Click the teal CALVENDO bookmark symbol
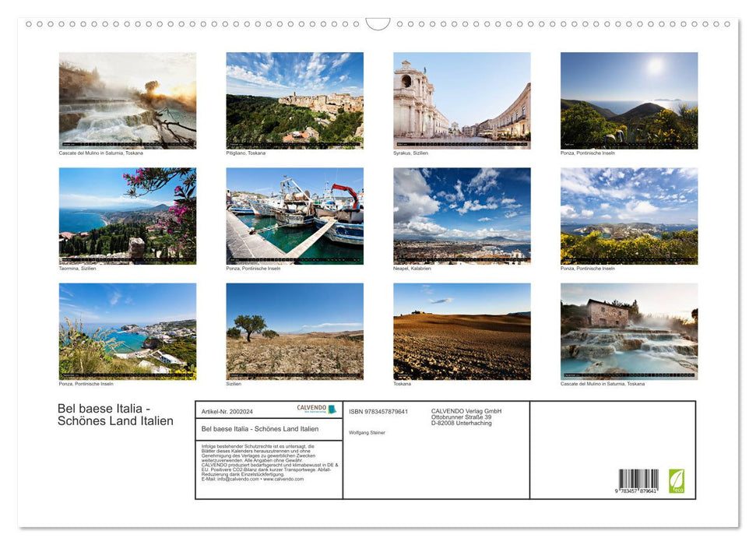 [x=332, y=408]
